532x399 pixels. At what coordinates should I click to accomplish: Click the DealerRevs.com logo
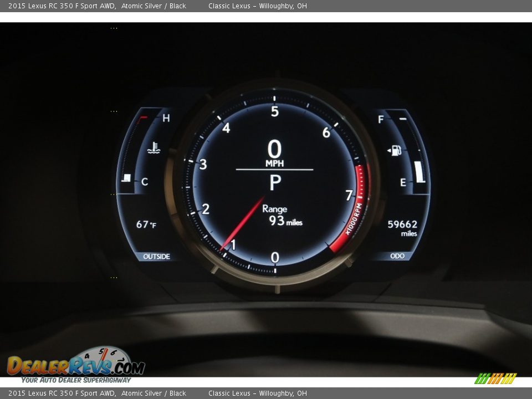76,365
